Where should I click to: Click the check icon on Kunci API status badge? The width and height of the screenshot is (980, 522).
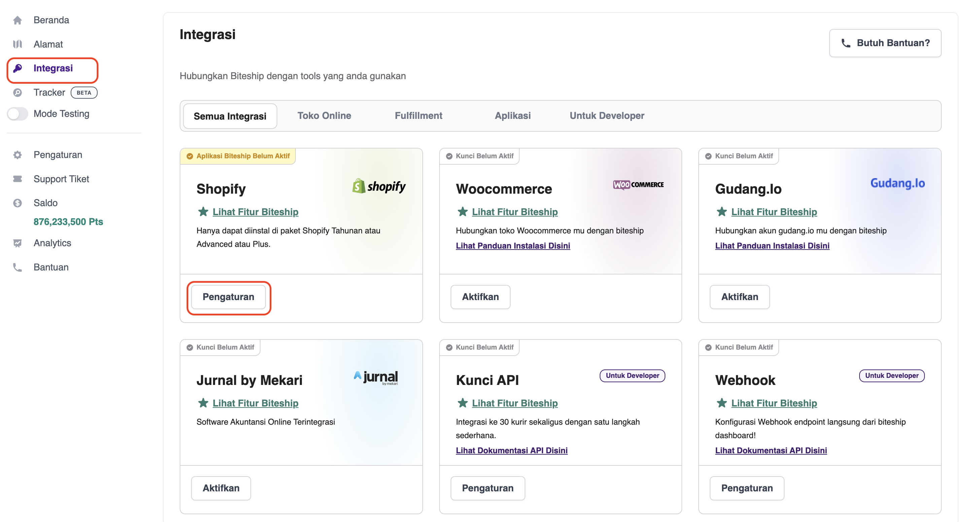point(449,347)
